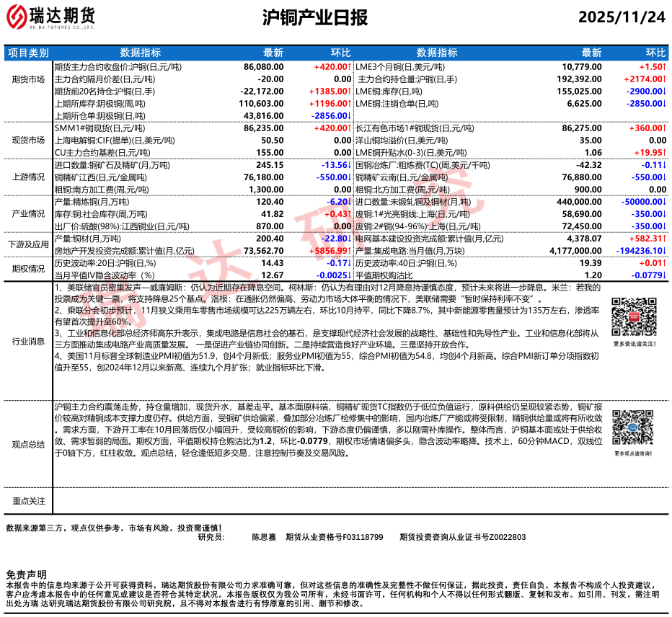Select the 下游及应用 category cell

coord(28,244)
